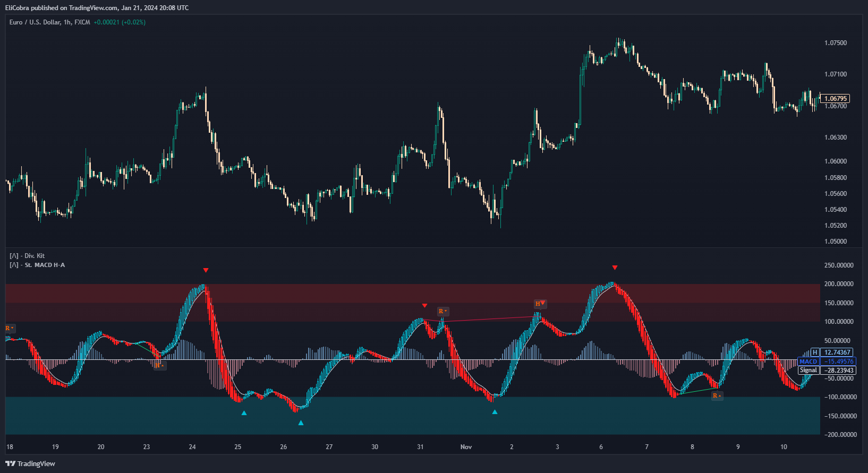Viewport: 868px width, 473px height.
Task: Click the 31 date label on the time axis
Action: [x=420, y=447]
